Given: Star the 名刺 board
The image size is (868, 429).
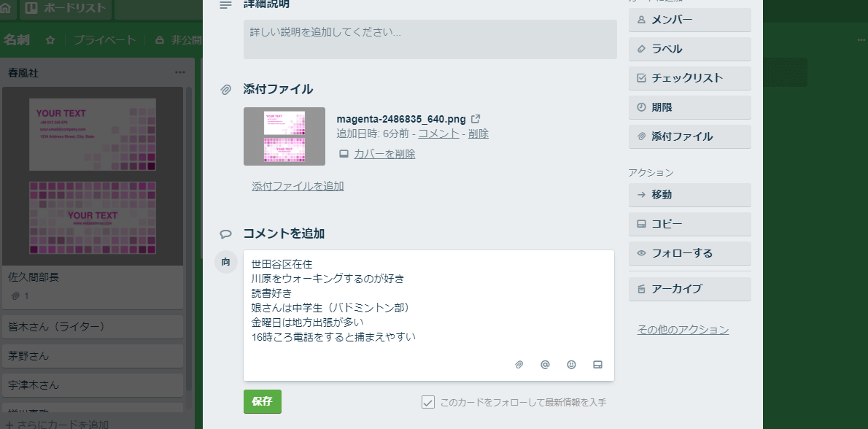Looking at the screenshot, I should point(50,40).
